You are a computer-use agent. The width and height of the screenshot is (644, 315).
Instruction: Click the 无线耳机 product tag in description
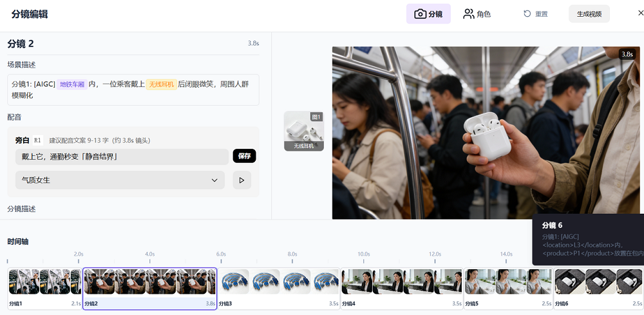[162, 84]
